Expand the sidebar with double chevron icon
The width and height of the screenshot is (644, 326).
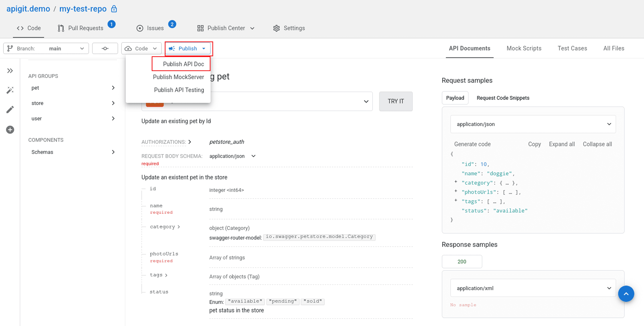coord(10,71)
